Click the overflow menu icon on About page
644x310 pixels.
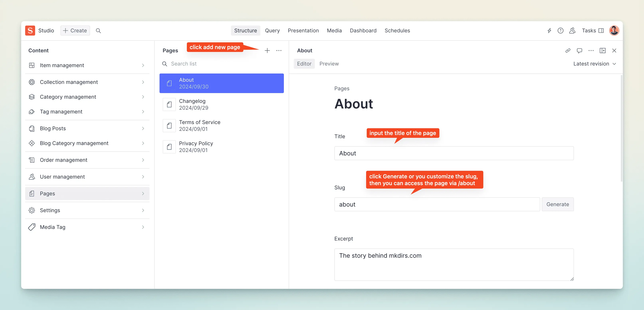591,50
